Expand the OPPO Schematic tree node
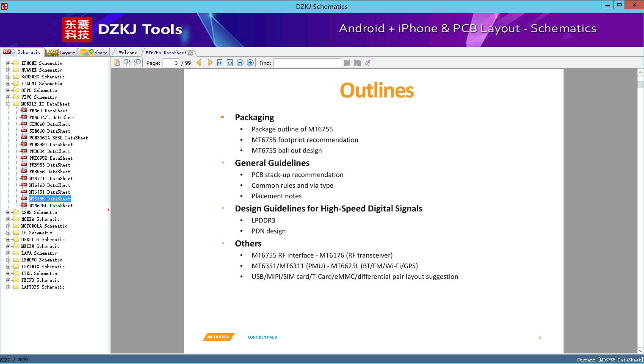 [8, 90]
